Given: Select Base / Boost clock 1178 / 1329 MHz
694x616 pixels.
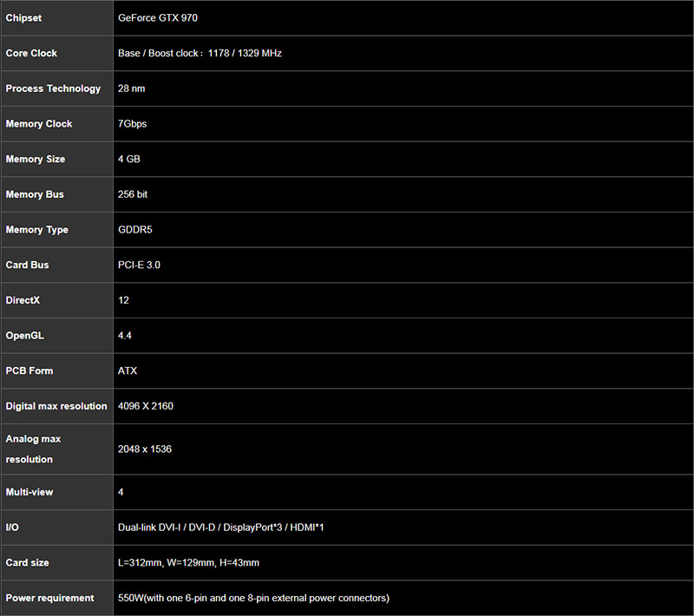Looking at the screenshot, I should pos(200,53).
